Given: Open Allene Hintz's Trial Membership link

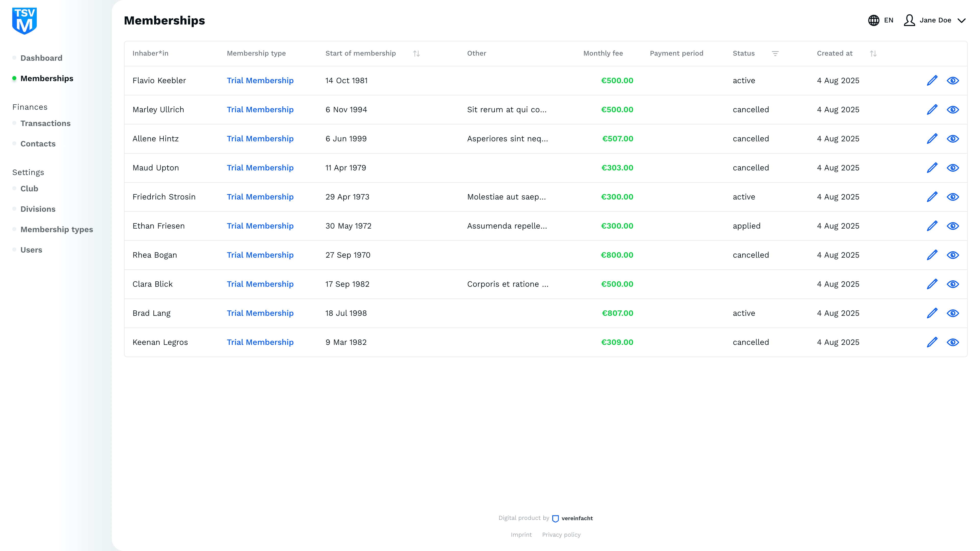Looking at the screenshot, I should pyautogui.click(x=260, y=139).
